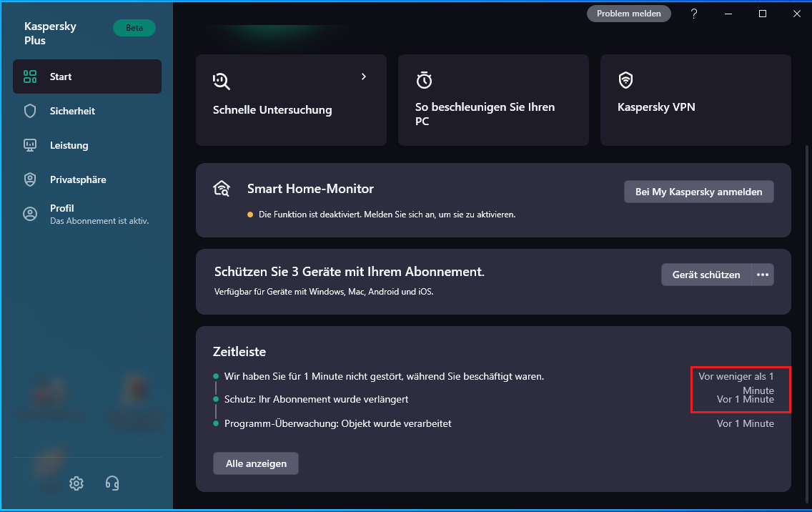Click the Alle anzeigen button
Image resolution: width=812 pixels, height=512 pixels.
(x=256, y=464)
